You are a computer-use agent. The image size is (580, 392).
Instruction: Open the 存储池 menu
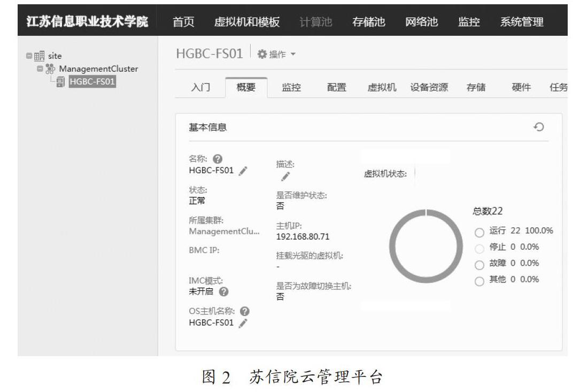(x=369, y=22)
